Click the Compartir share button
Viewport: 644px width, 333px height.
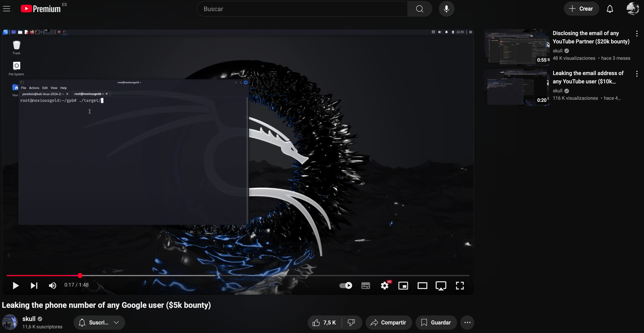[x=388, y=322]
